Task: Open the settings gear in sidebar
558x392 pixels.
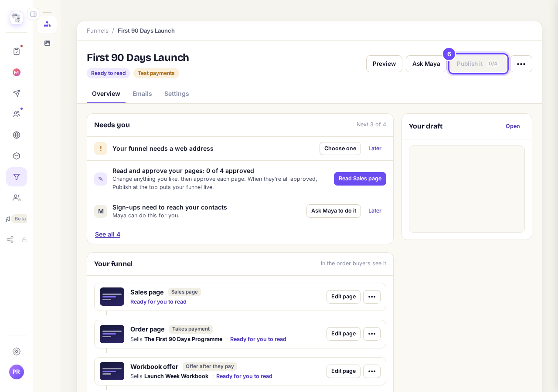Action: tap(17, 351)
